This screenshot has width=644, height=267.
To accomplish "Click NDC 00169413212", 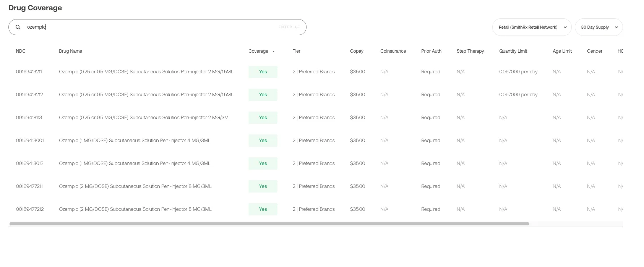I will [x=29, y=95].
